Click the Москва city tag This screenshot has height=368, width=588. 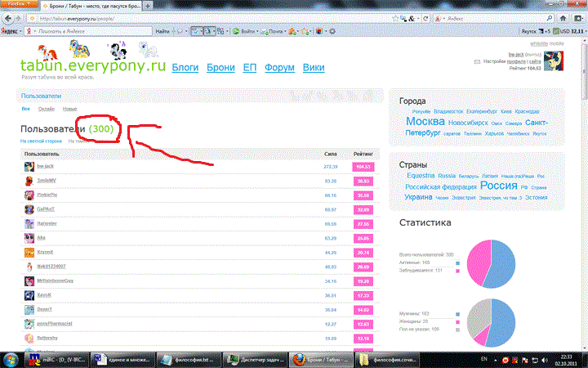[x=425, y=121]
